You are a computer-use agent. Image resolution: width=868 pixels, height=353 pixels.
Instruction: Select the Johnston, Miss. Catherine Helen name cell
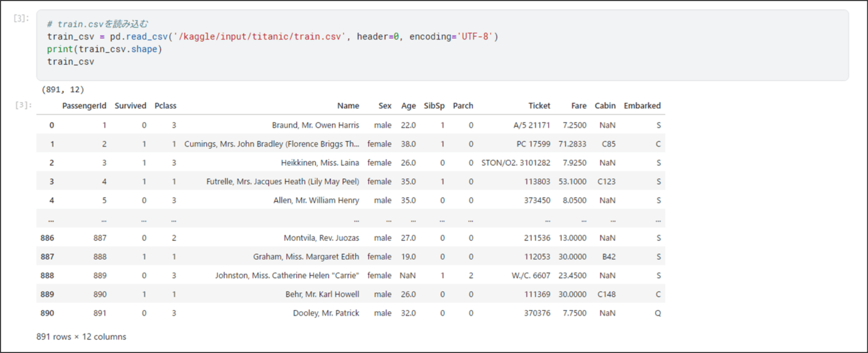(287, 275)
